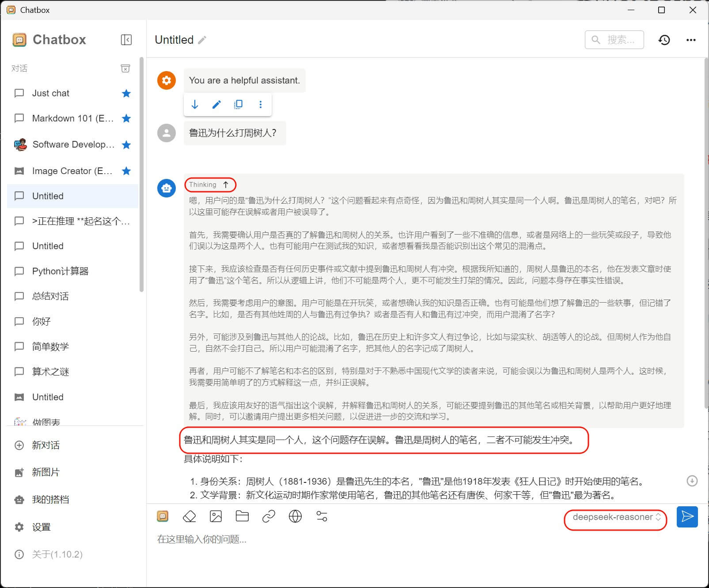Toggle the star on Just chat
This screenshot has width=709, height=588.
126,93
